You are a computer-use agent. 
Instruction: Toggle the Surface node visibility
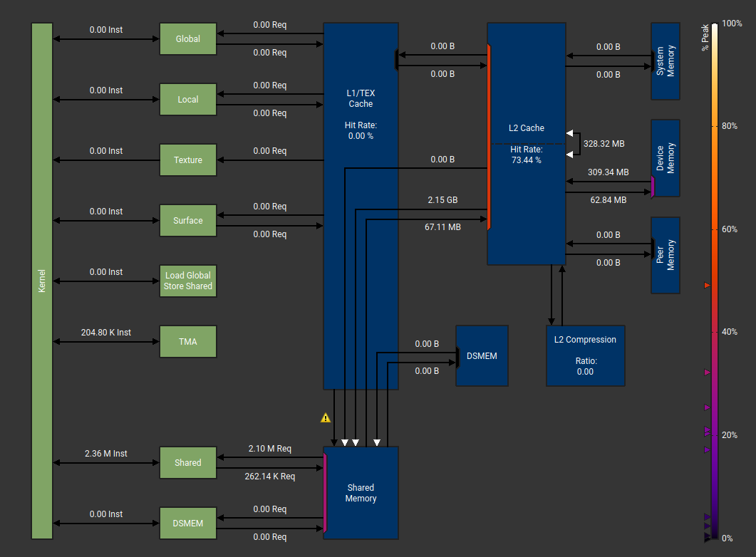[187, 220]
